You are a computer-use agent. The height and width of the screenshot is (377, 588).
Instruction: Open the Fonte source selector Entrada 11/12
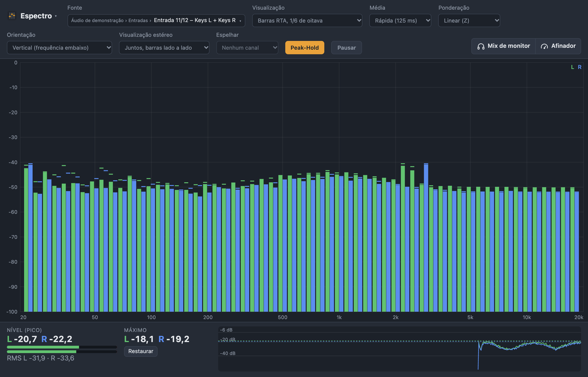point(156,21)
